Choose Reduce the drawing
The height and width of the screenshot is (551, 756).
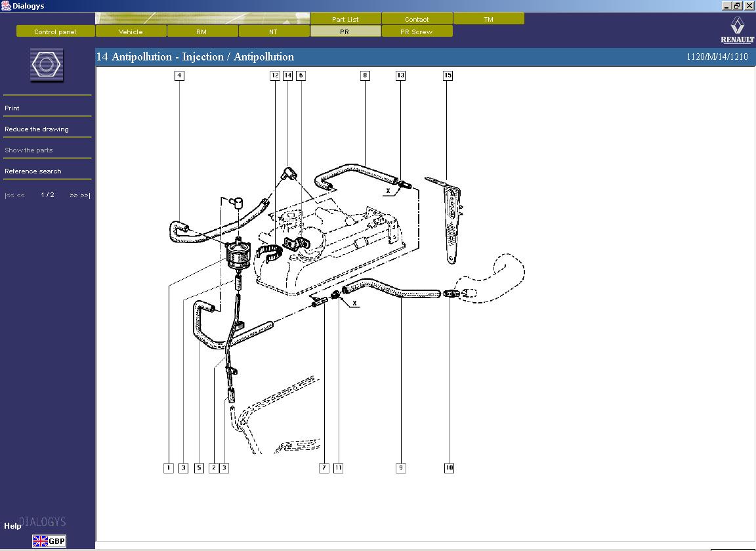(x=37, y=129)
